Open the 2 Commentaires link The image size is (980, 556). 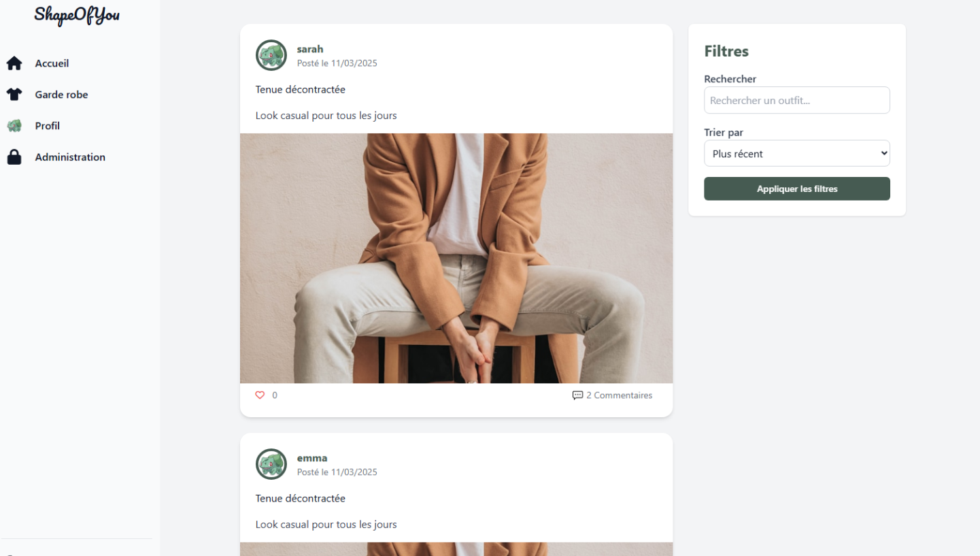(619, 395)
